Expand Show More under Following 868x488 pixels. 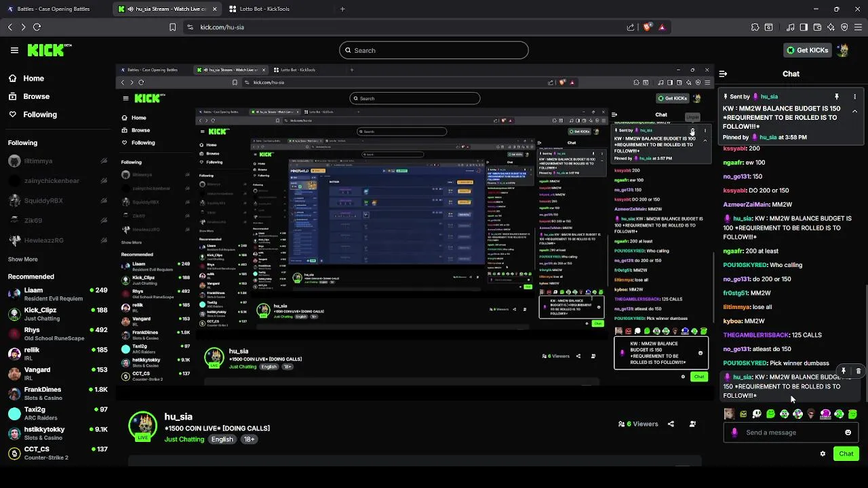click(x=22, y=259)
